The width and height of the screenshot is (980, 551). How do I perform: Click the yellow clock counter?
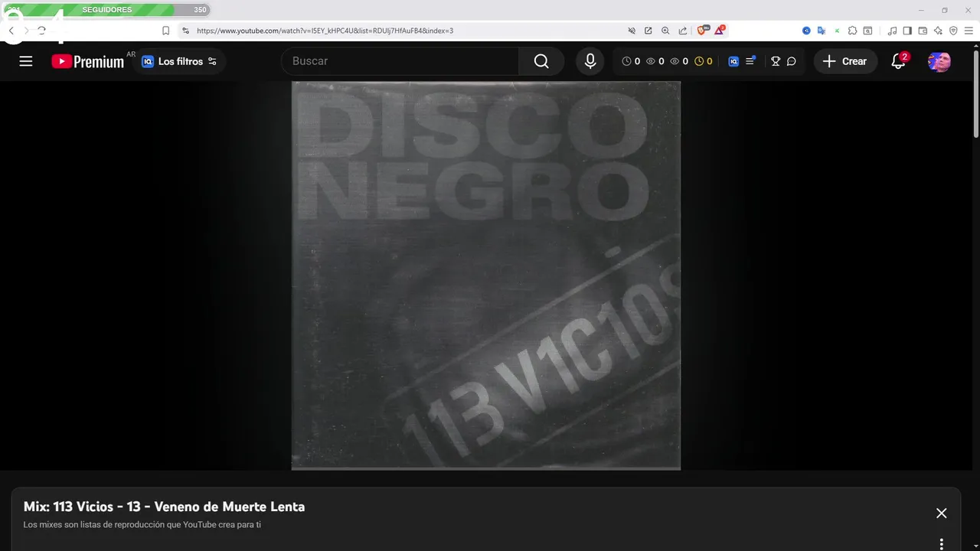click(703, 61)
